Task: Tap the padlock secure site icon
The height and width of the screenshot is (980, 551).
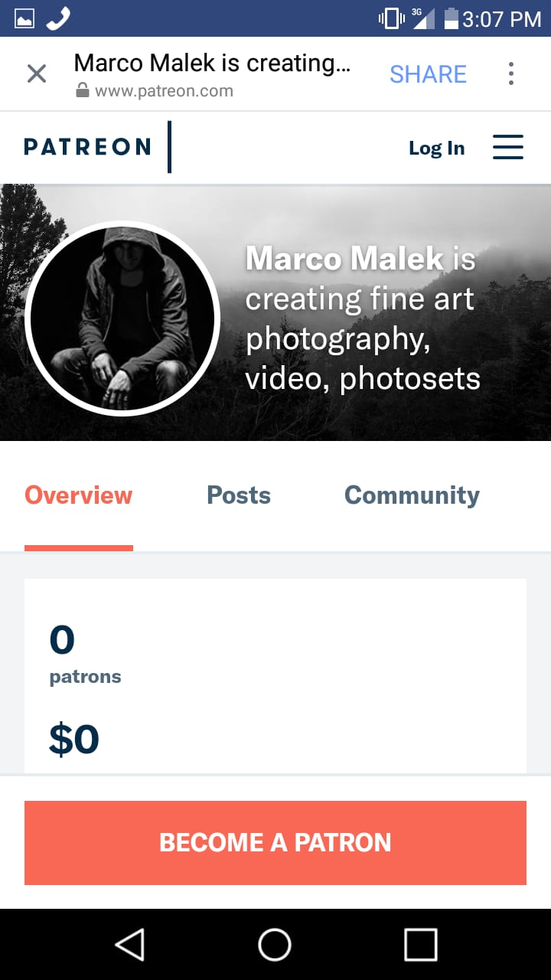Action: [83, 91]
